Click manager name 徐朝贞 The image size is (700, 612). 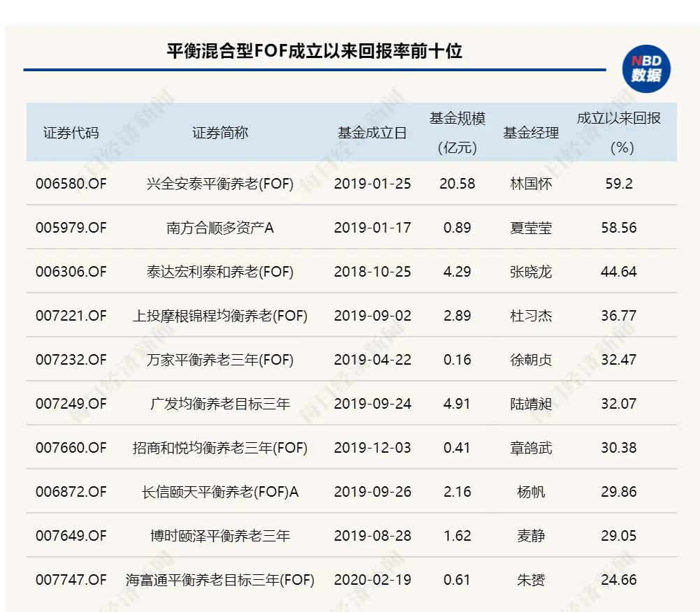(531, 360)
